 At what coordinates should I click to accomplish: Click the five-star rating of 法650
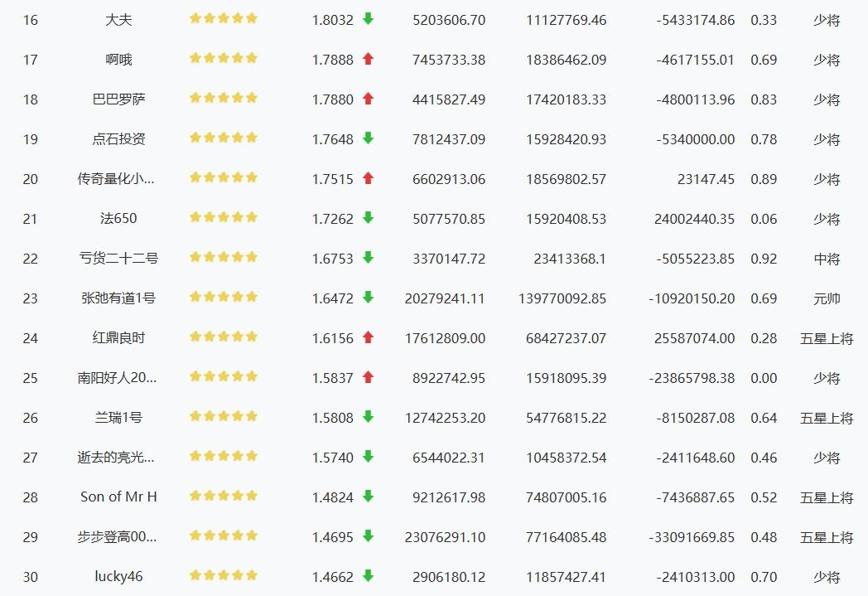(x=224, y=217)
